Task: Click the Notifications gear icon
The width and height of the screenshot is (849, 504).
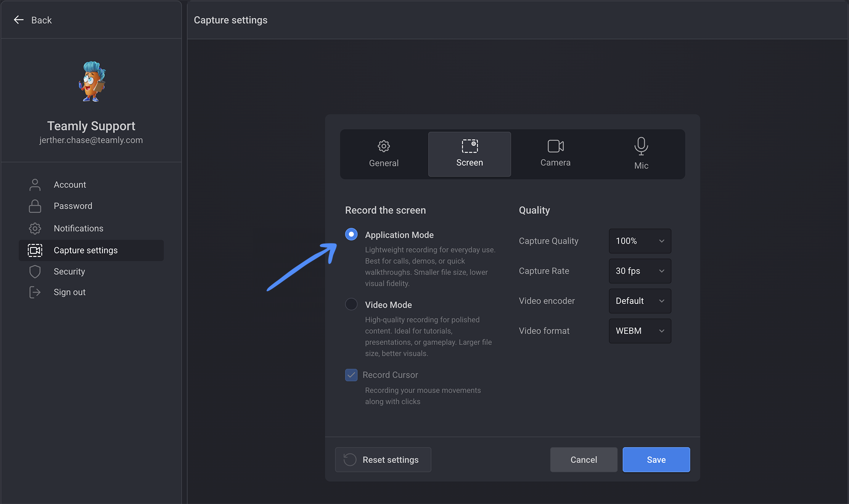Action: pos(35,228)
